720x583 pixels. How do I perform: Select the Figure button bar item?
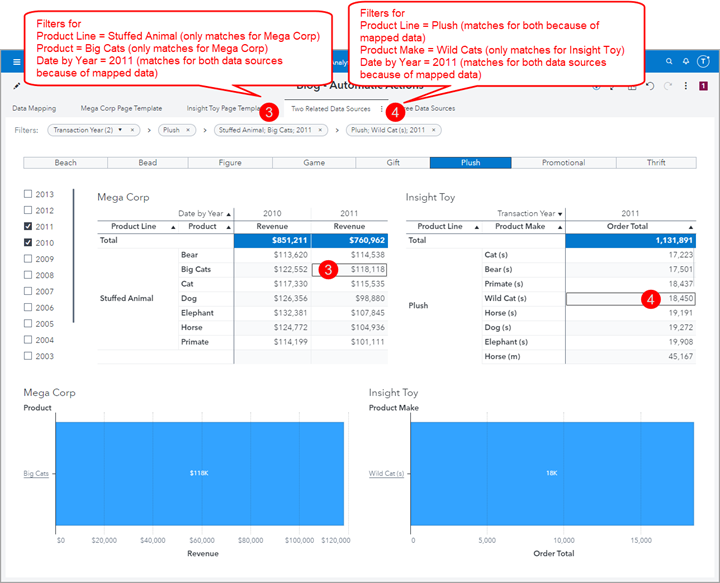tap(230, 163)
